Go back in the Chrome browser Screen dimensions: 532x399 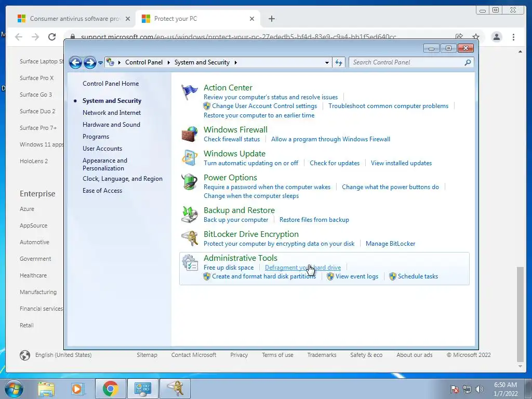pos(19,37)
